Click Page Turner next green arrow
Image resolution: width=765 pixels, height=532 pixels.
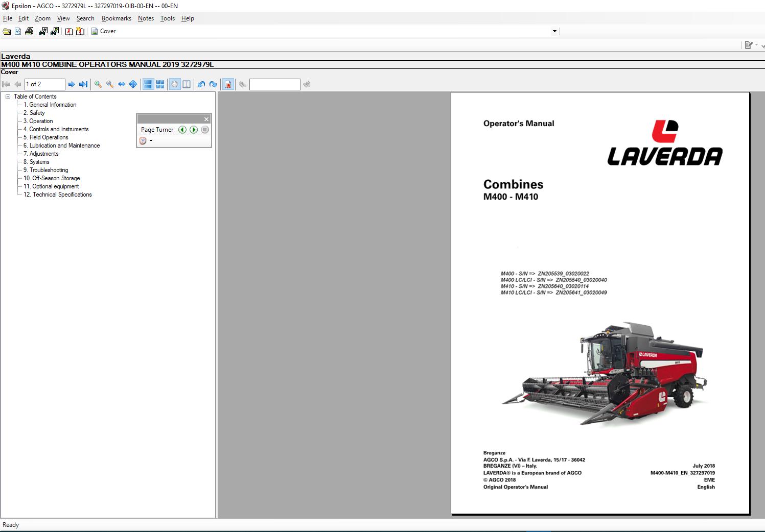tap(194, 130)
